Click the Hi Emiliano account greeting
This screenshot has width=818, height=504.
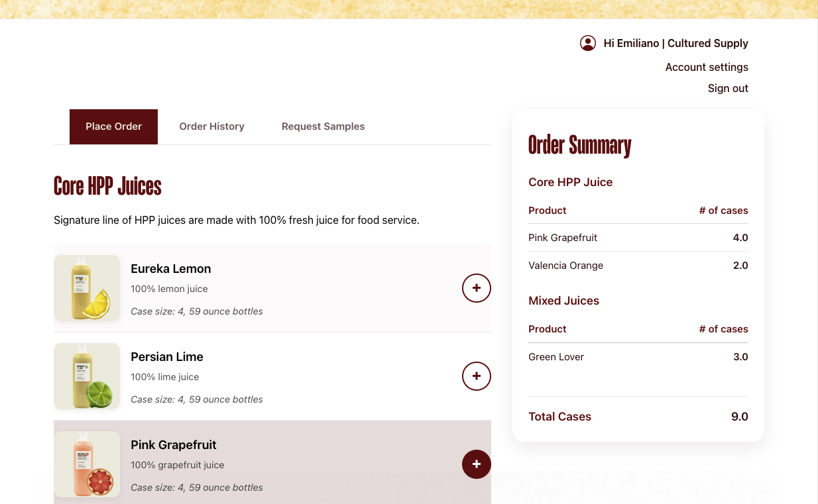point(675,43)
